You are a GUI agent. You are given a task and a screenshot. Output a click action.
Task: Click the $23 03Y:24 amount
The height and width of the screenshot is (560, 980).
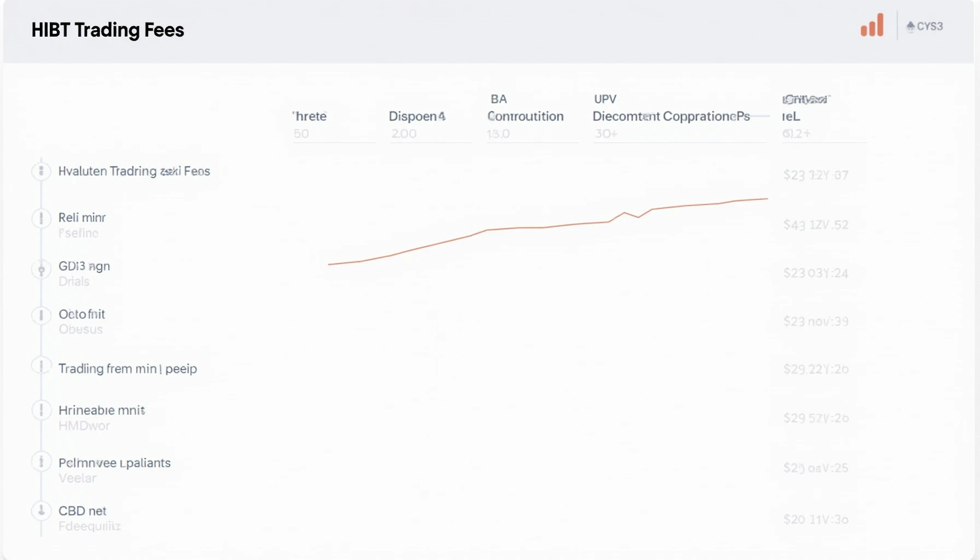click(816, 273)
